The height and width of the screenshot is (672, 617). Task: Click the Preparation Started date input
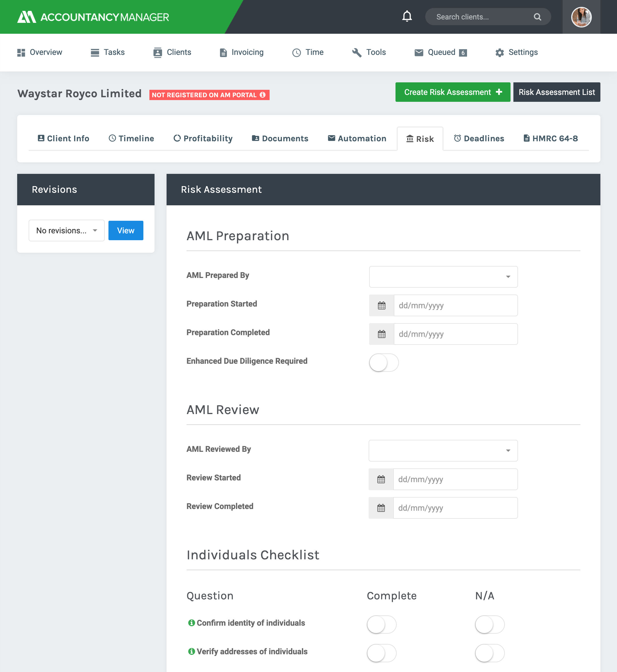click(455, 305)
